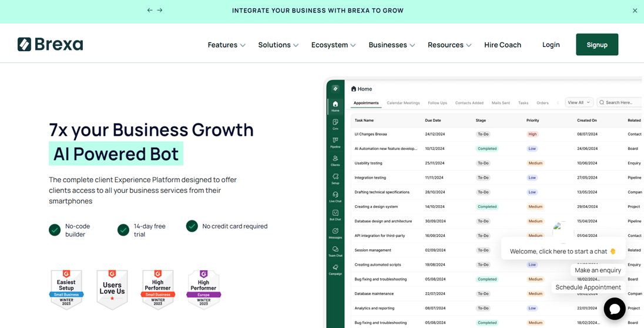The height and width of the screenshot is (328, 644).
Task: Expand the Features dropdown menu
Action: coord(226,45)
